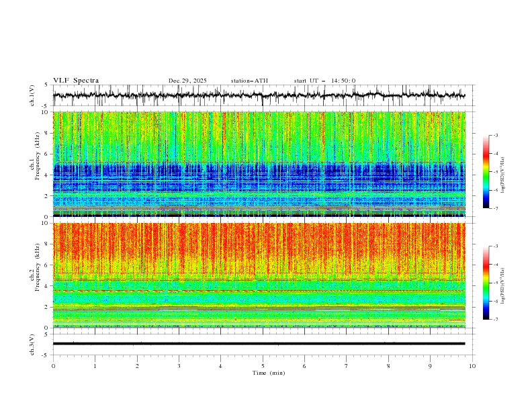Image resolution: width=532 pixels, height=411 pixels.
Task: Click the lower color scale bar for ch.2
Action: coord(486,283)
